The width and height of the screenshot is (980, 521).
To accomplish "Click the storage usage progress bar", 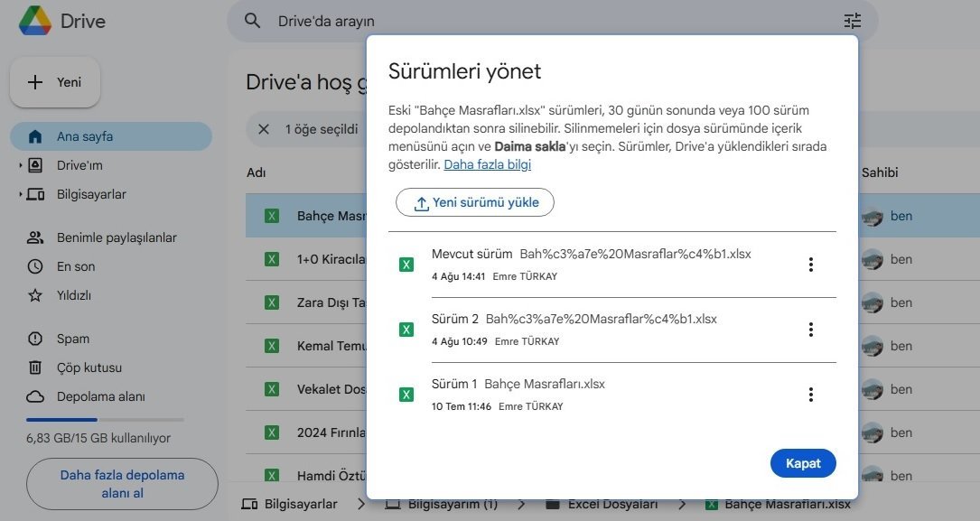I will click(105, 420).
